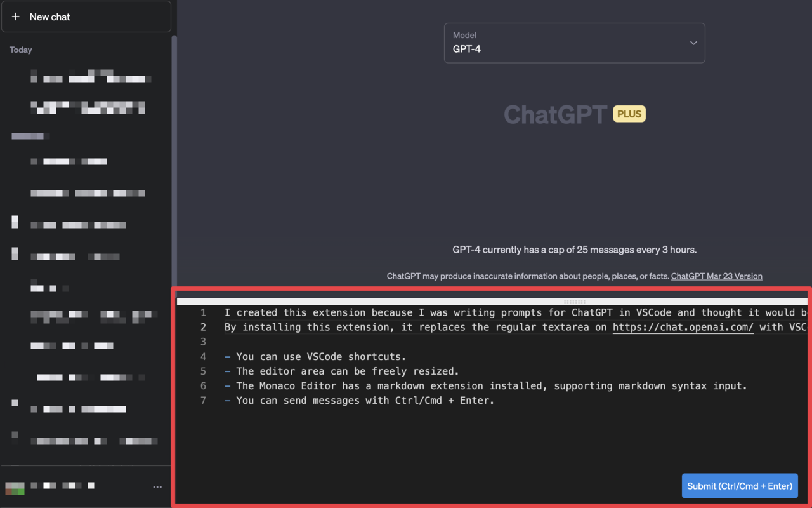812x508 pixels.
Task: Click line number 1 in editor gutter
Action: [203, 312]
